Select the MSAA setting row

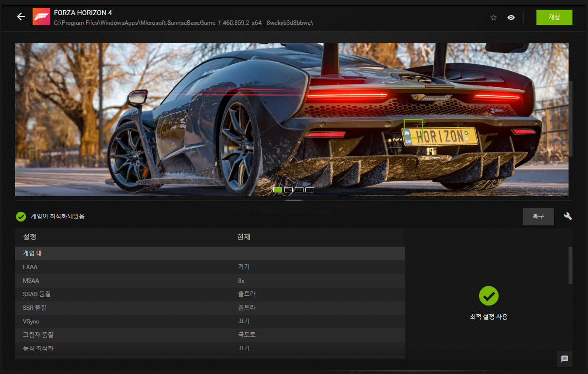tap(210, 281)
